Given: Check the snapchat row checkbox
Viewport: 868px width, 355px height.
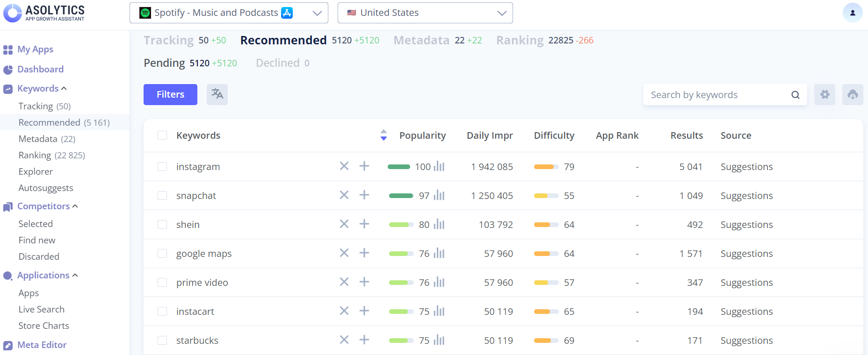Looking at the screenshot, I should pos(162,196).
